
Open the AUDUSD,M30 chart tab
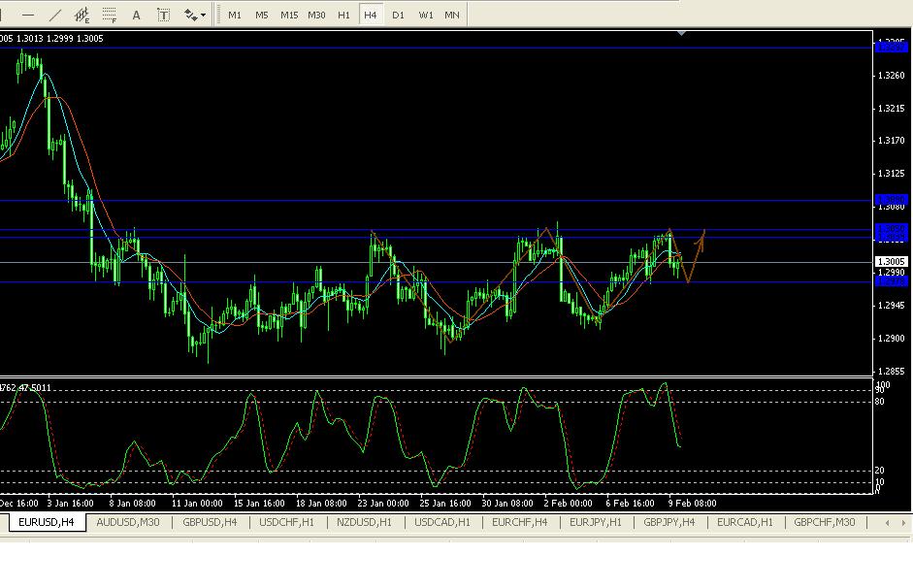pos(128,522)
